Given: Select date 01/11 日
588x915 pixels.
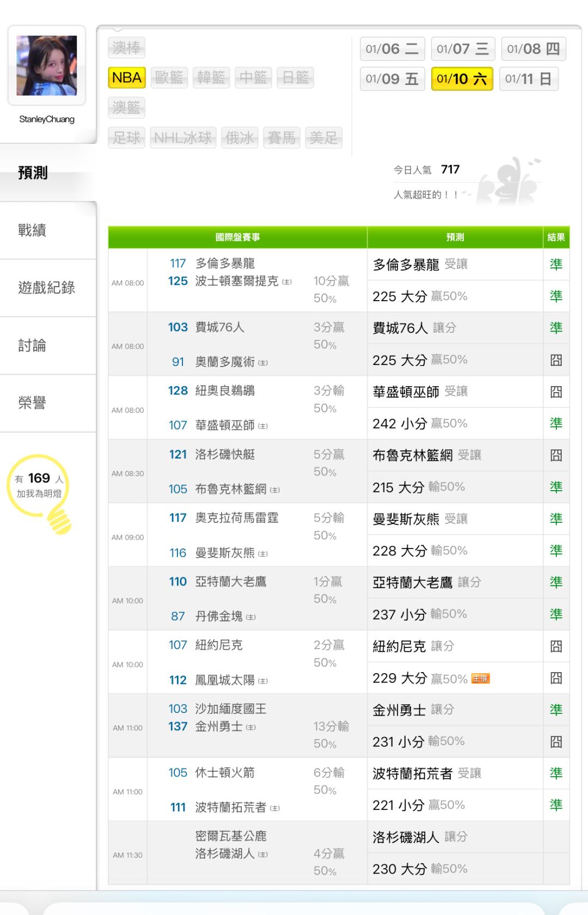Looking at the screenshot, I should coord(529,79).
